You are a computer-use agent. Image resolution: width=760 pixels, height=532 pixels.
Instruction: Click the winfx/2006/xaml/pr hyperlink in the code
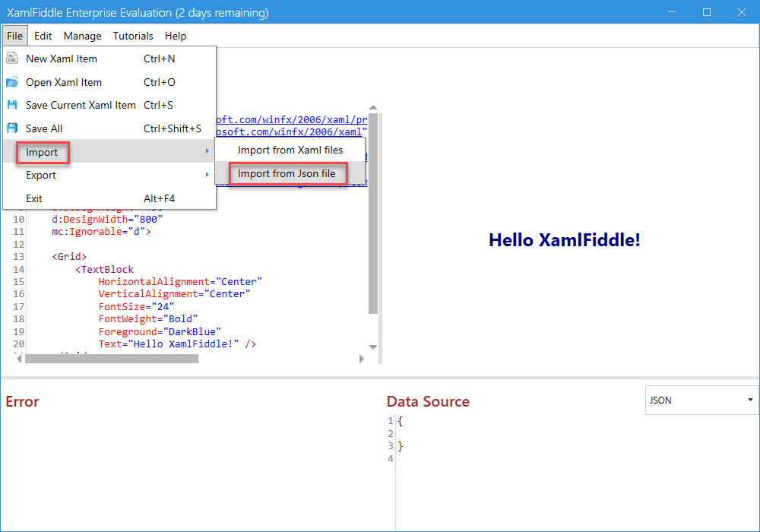[x=292, y=119]
